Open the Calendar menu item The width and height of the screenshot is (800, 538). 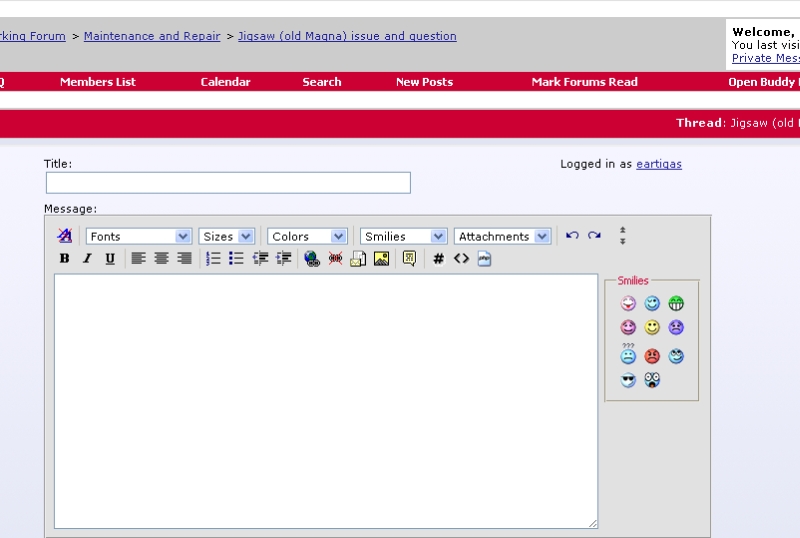[226, 82]
